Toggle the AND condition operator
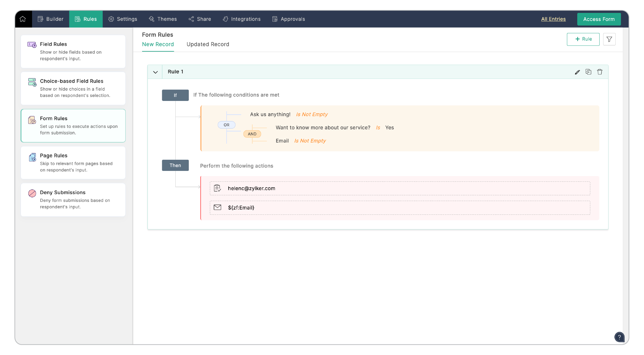 point(252,134)
